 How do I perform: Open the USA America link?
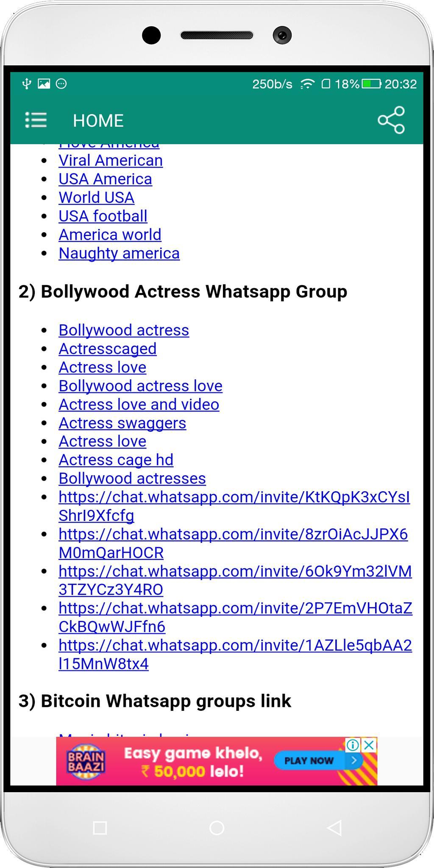tap(105, 179)
